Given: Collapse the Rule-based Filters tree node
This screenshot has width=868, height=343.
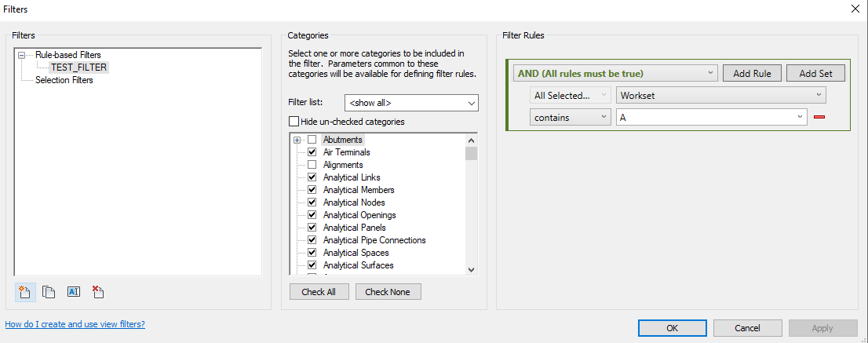Looking at the screenshot, I should 22,55.
